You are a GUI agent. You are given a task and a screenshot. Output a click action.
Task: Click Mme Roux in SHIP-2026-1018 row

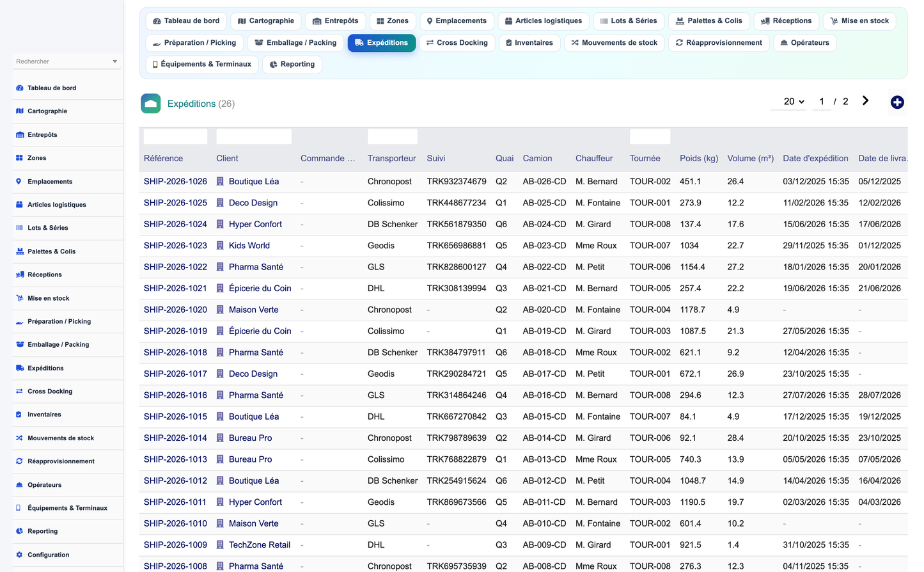[596, 353]
